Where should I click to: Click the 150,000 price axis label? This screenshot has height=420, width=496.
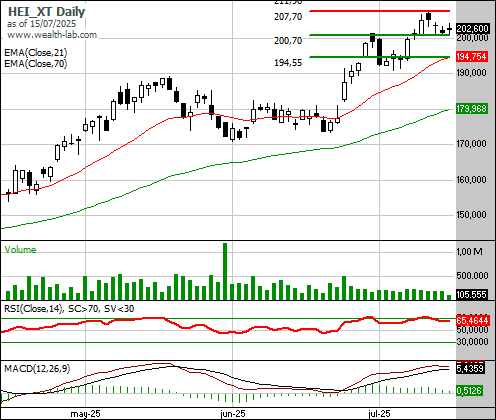pos(471,215)
